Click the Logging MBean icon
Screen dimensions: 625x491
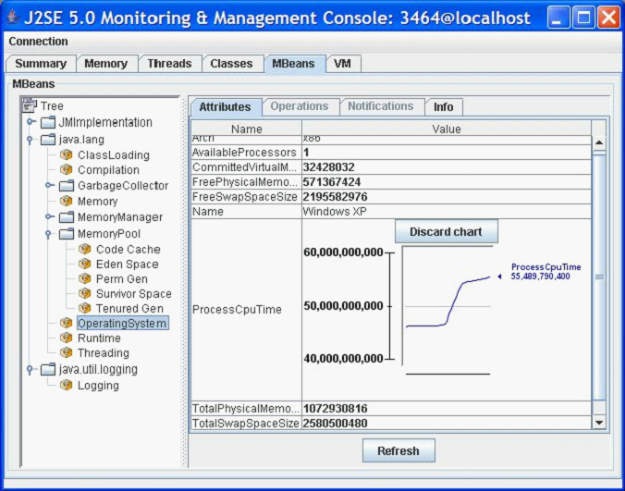(66, 385)
